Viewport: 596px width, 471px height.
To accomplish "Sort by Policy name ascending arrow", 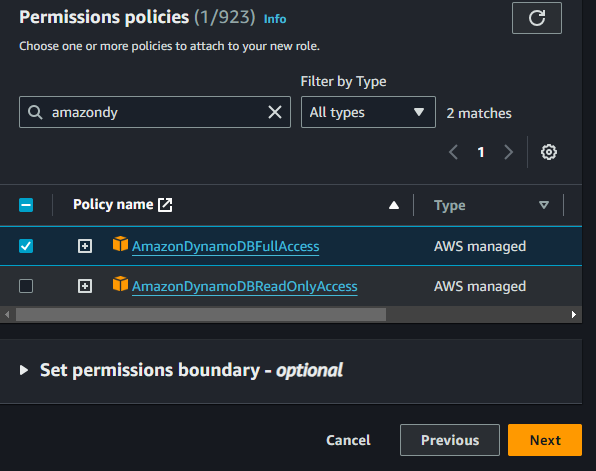I will (394, 205).
